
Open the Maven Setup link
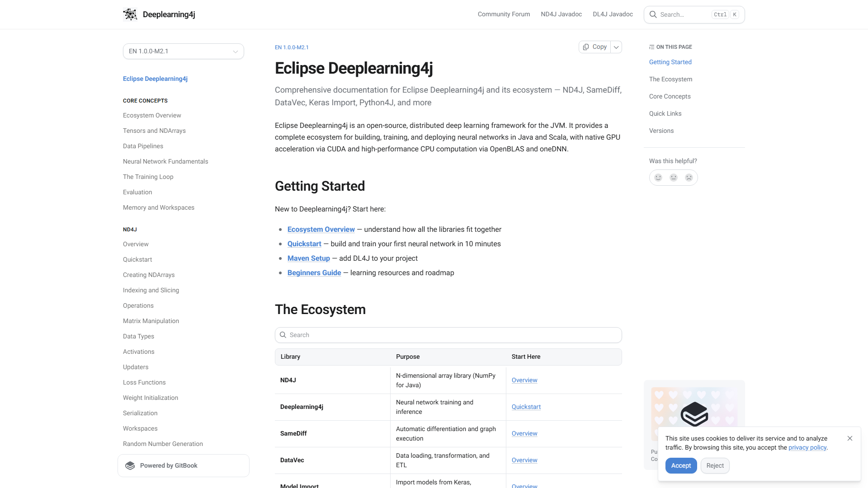pyautogui.click(x=309, y=258)
